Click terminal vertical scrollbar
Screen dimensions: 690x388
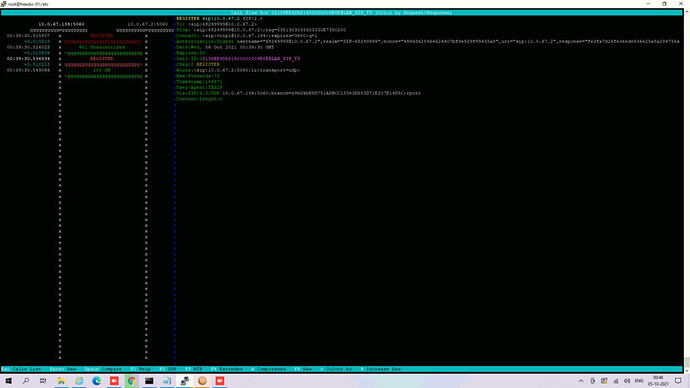pos(686,189)
